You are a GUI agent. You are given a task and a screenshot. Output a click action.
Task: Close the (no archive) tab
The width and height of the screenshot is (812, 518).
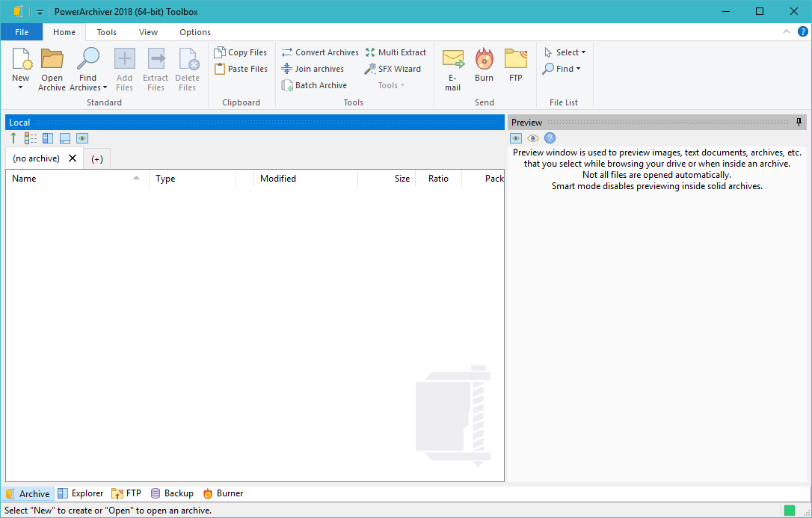click(73, 158)
